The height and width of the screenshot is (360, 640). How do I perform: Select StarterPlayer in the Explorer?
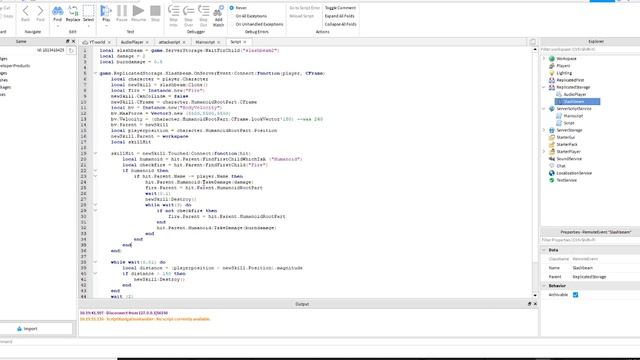coord(568,151)
